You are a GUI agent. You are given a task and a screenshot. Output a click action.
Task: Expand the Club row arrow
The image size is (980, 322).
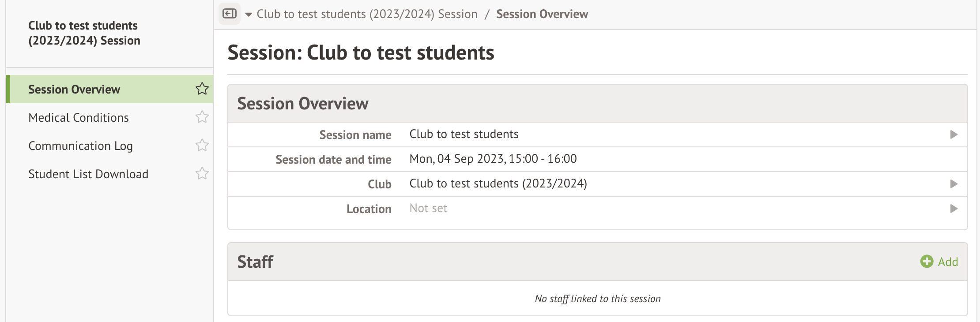pyautogui.click(x=954, y=184)
